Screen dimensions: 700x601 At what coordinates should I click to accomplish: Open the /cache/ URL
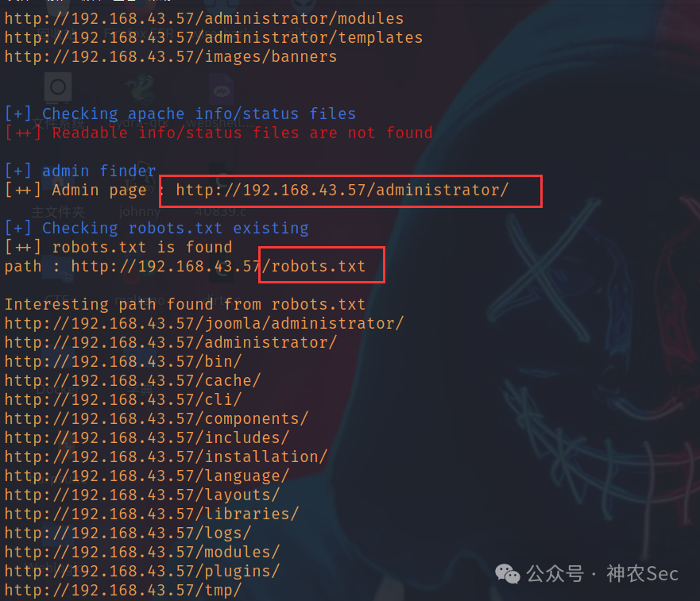tap(133, 381)
